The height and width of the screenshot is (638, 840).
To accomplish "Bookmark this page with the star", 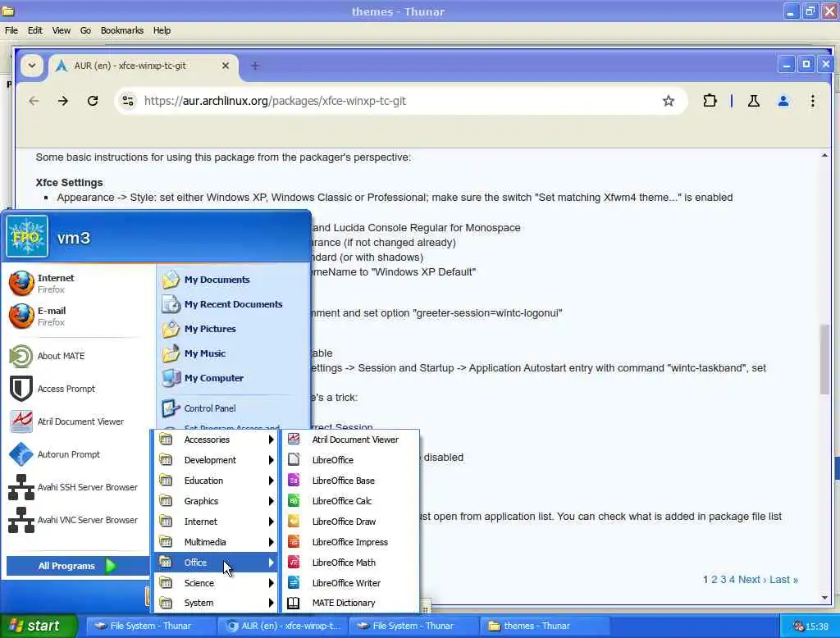I will tap(668, 101).
